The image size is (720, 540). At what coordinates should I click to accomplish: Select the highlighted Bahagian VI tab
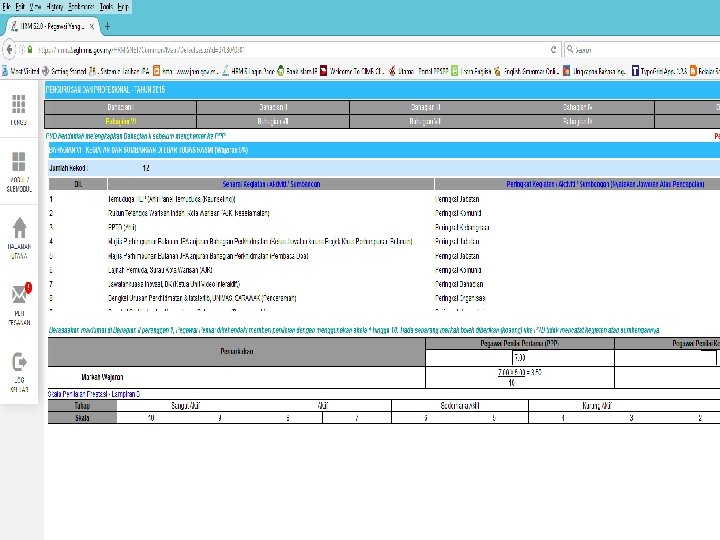point(120,122)
